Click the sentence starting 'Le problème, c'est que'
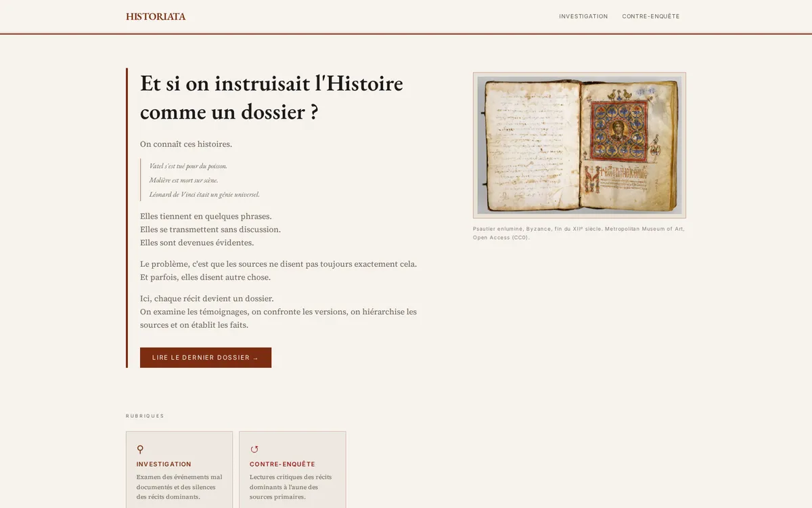This screenshot has width=812, height=508. point(278,263)
